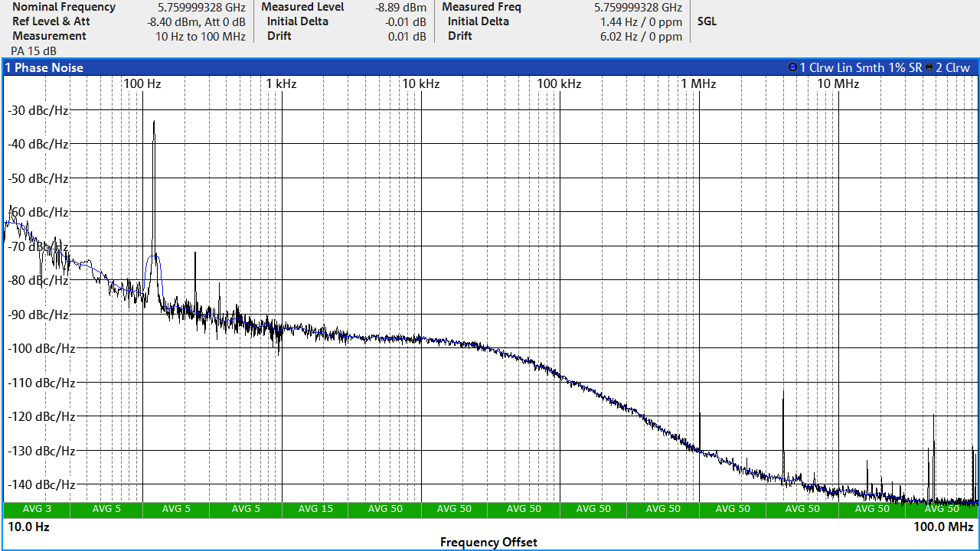
Task: Click the black Trace 2 color indicator
Action: [929, 67]
